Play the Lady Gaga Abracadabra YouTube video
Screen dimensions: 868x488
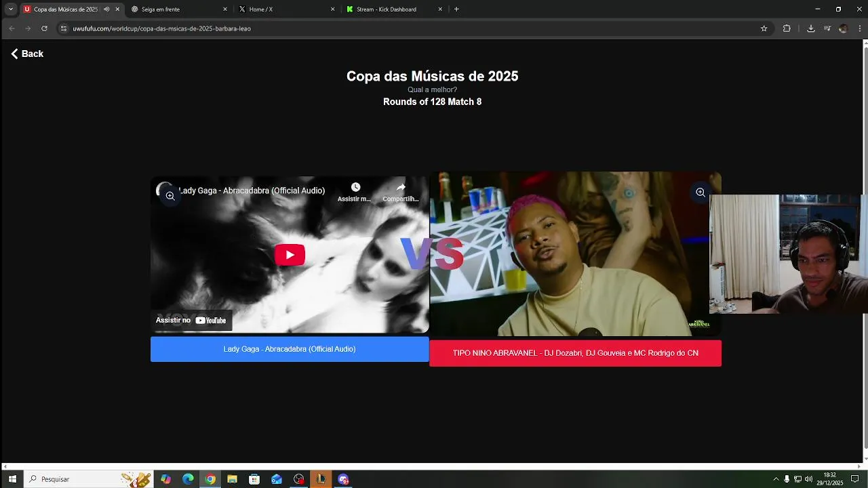tap(290, 255)
